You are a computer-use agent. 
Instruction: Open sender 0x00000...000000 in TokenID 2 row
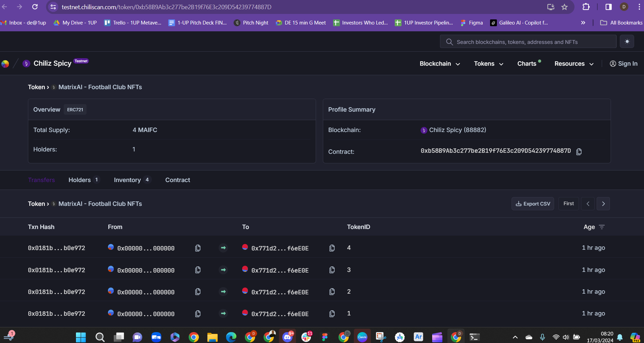(146, 292)
